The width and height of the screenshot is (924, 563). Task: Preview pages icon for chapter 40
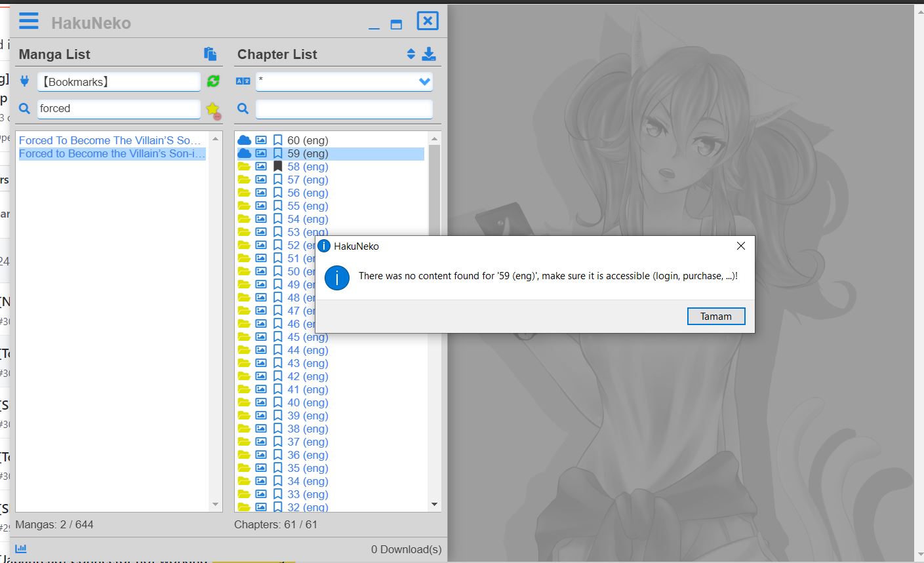(261, 402)
